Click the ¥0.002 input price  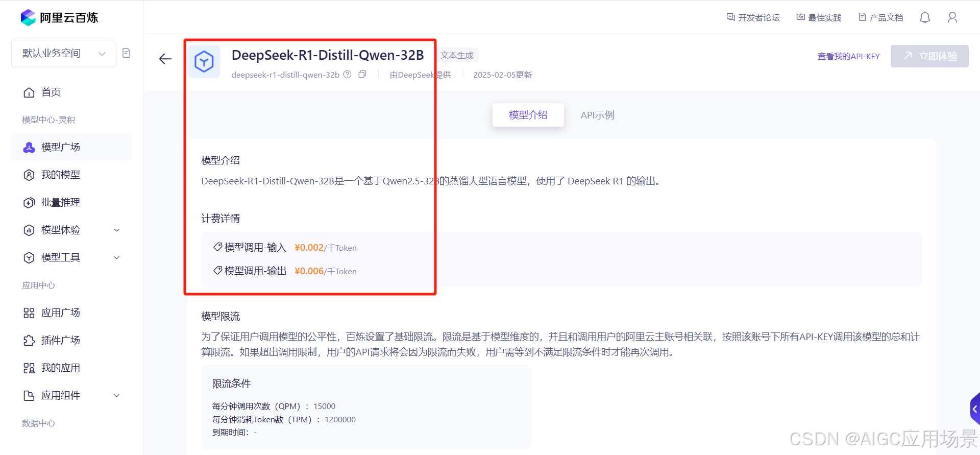click(309, 248)
